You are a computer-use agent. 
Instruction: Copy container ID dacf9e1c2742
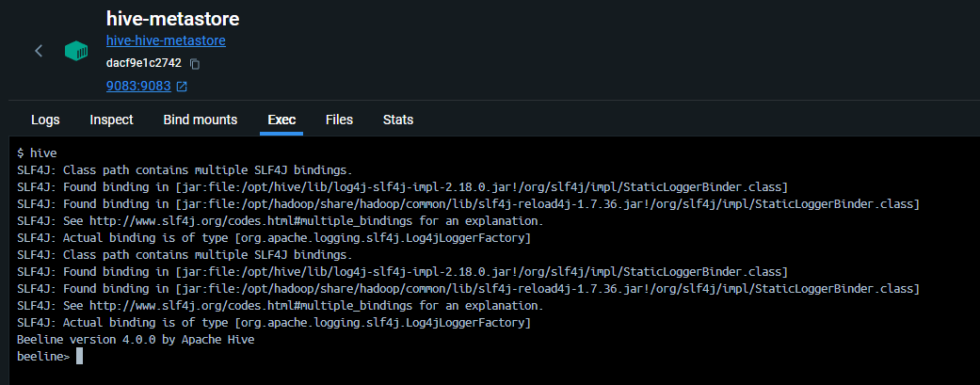point(195,64)
